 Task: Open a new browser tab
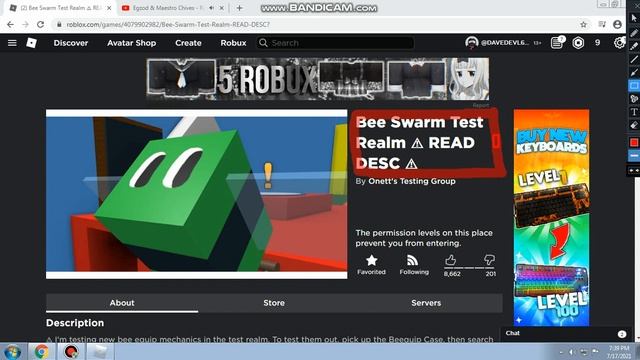[239, 8]
